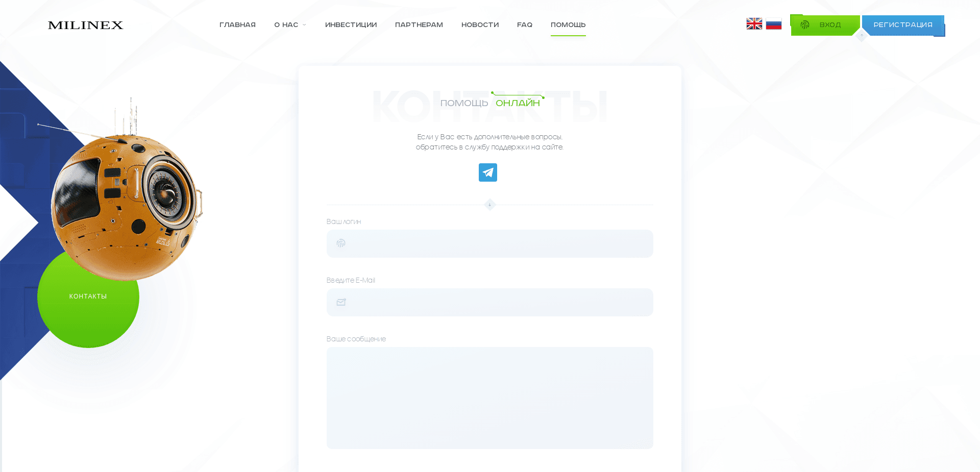980x472 pixels.
Task: Click the envelope icon in the E-Mail field
Action: [341, 302]
